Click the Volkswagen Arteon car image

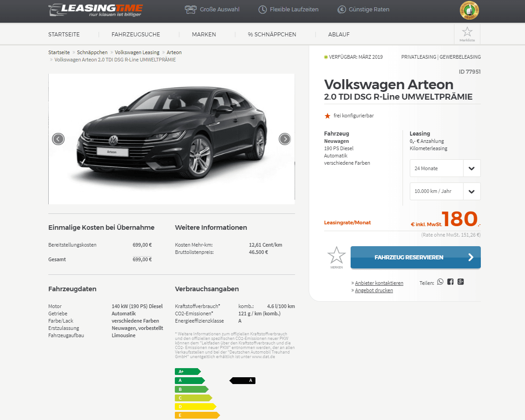[172, 139]
